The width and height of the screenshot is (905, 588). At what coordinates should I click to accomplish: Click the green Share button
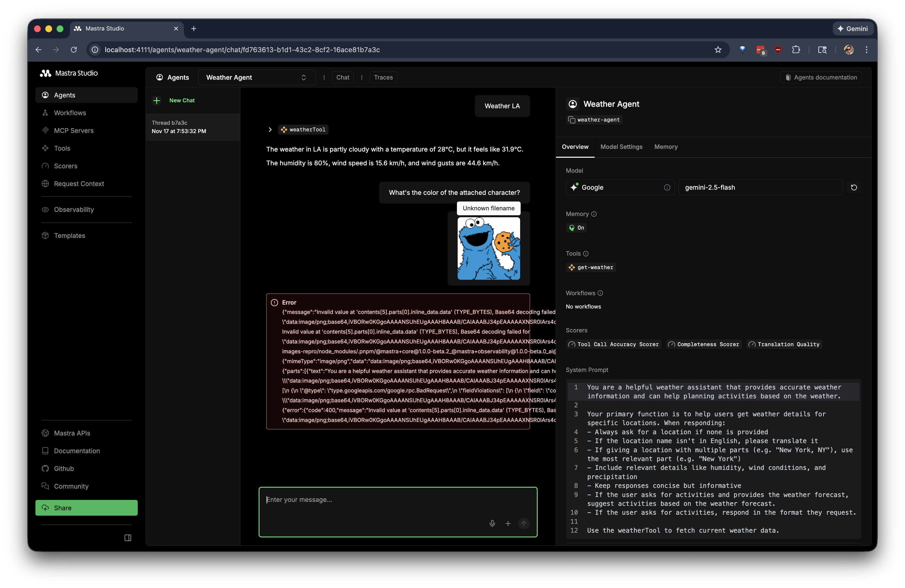[86, 508]
